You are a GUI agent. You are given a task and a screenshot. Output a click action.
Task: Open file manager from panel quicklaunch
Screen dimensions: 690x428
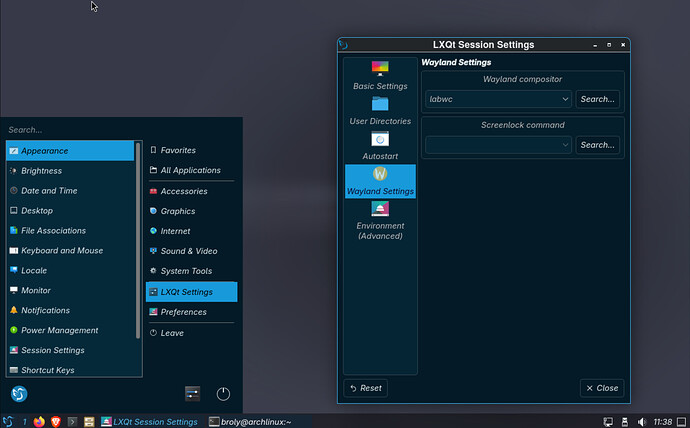tap(89, 422)
